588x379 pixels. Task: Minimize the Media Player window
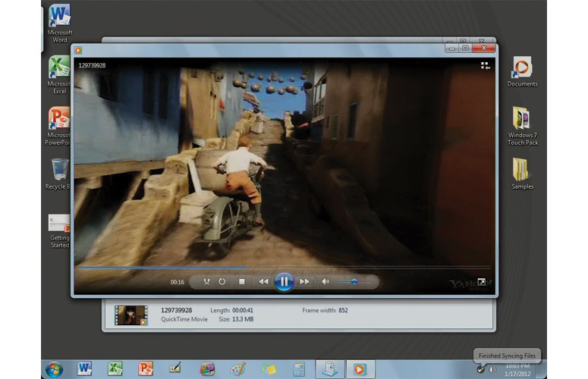pos(452,49)
